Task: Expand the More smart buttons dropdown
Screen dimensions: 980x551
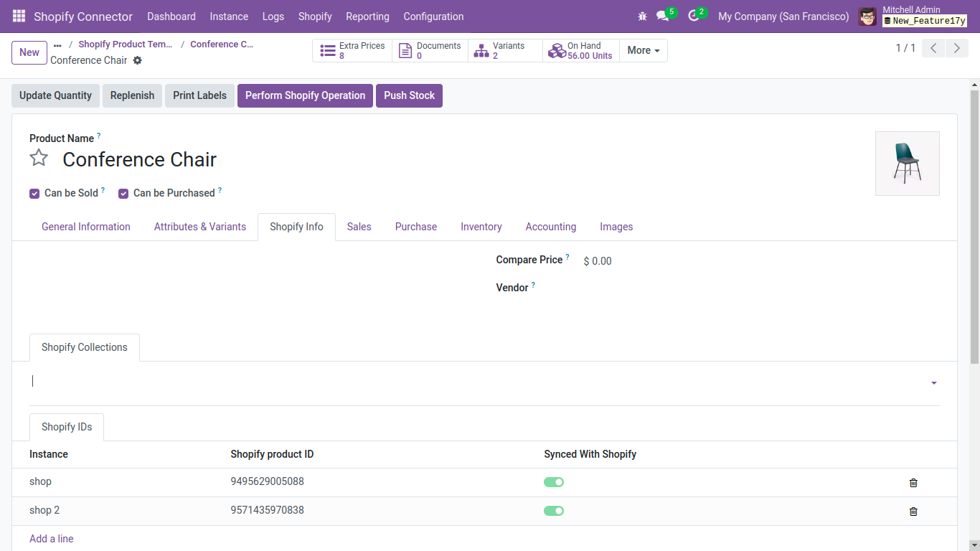Action: pyautogui.click(x=643, y=50)
